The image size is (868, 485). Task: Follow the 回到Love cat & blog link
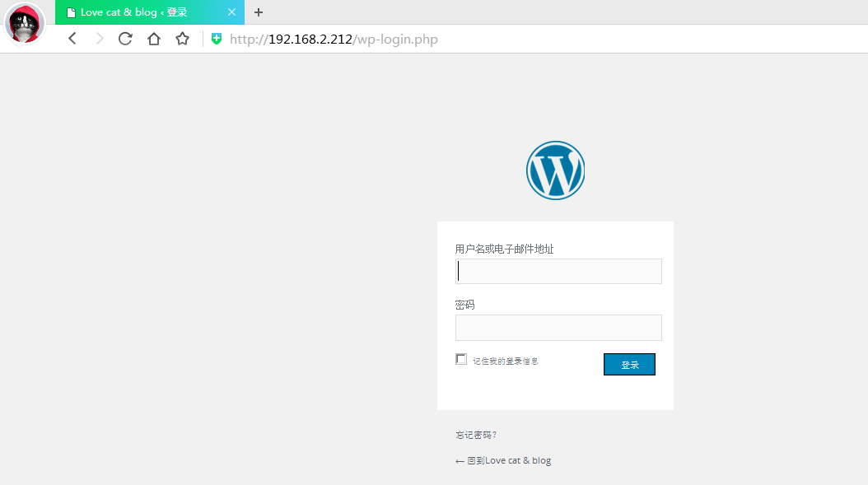pos(503,460)
